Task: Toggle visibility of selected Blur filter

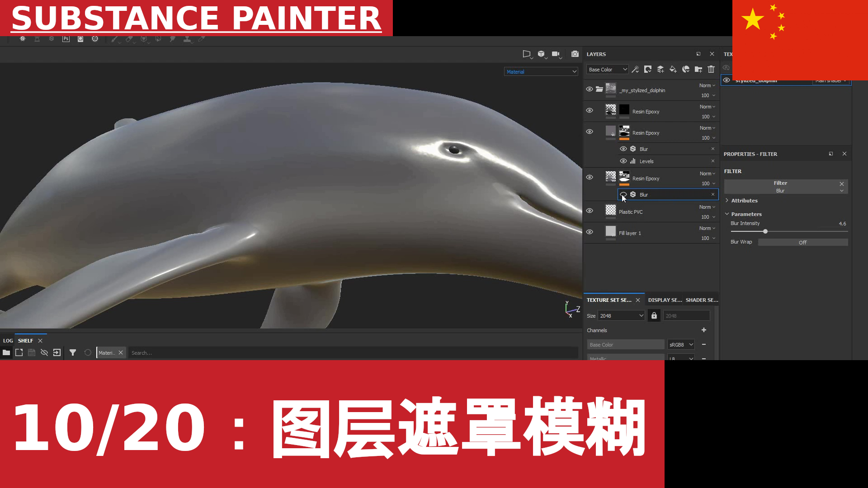Action: tap(623, 194)
